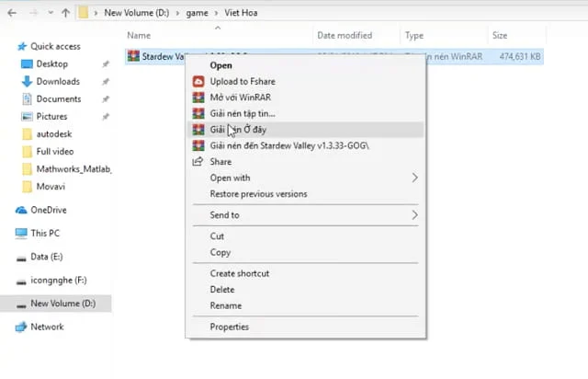This screenshot has height=379, width=588.
Task: Open Downloads in navigation pane
Action: click(58, 82)
